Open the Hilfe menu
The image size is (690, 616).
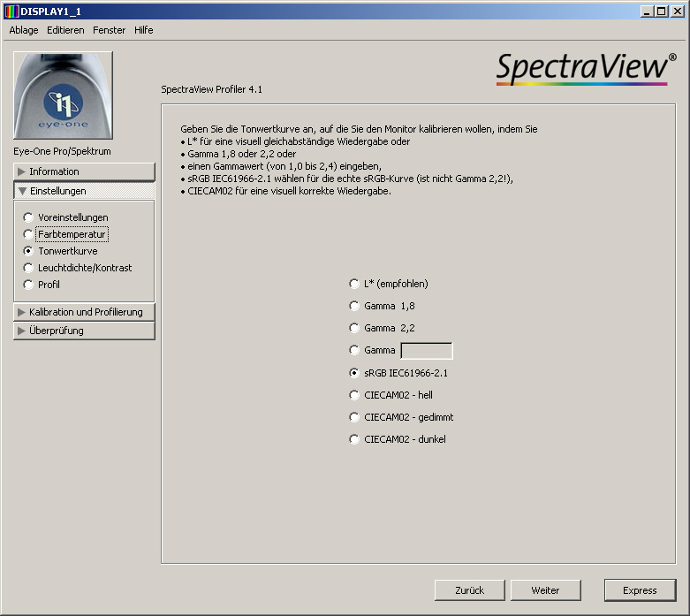144,30
